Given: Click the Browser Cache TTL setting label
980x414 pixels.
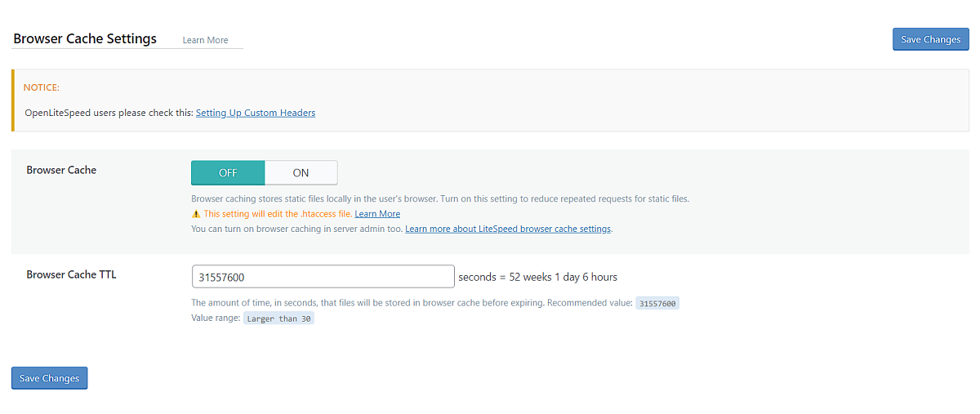Looking at the screenshot, I should (x=71, y=274).
